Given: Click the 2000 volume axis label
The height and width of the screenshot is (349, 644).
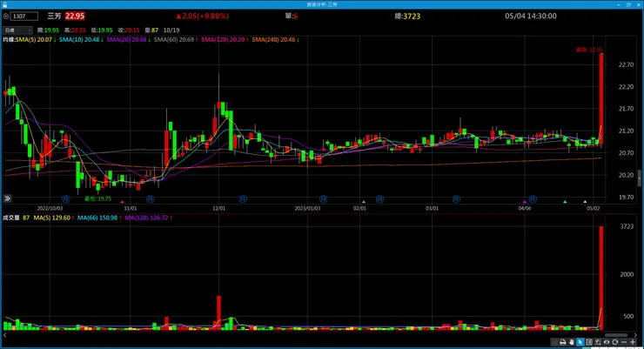Looking at the screenshot, I should point(627,275).
